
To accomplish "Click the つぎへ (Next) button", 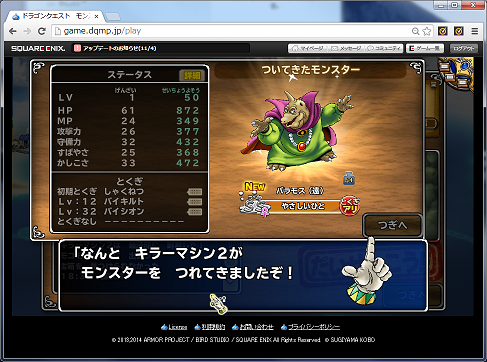I will pos(393,225).
